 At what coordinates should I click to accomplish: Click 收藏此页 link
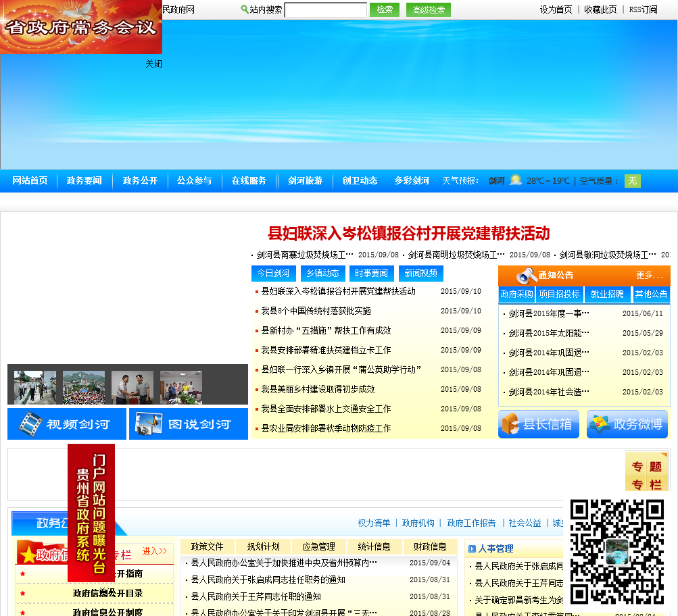(600, 9)
